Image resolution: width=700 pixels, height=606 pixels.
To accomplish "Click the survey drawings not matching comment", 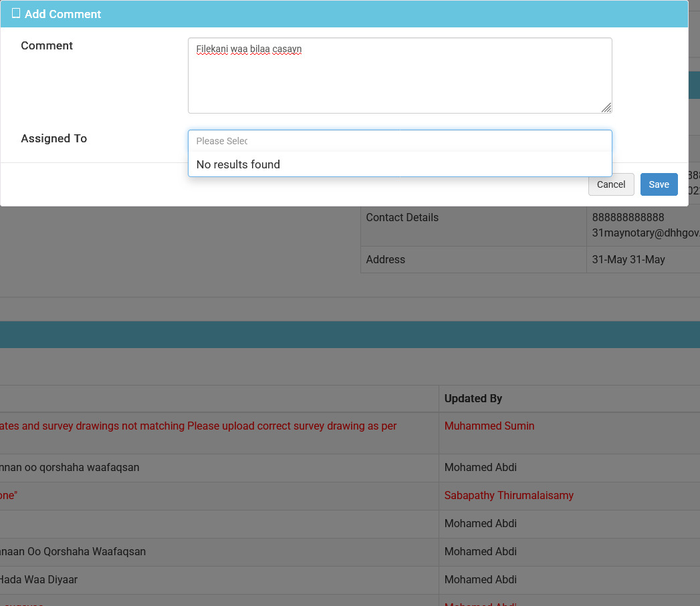I will [x=198, y=426].
